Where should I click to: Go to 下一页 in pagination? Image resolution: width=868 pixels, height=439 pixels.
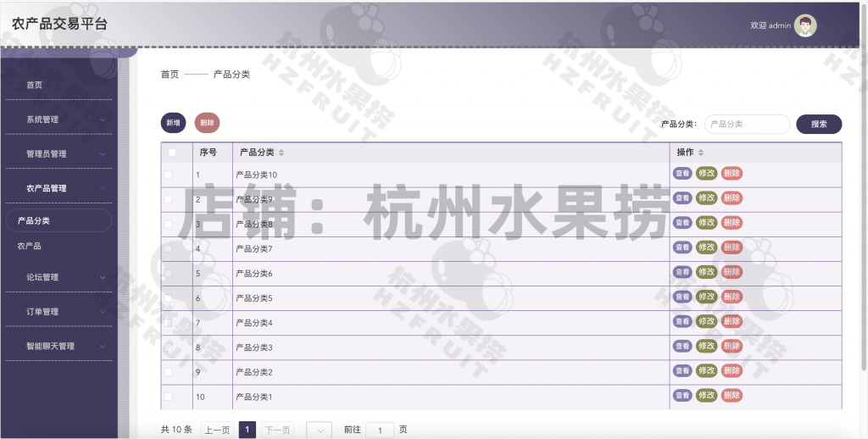[277, 430]
